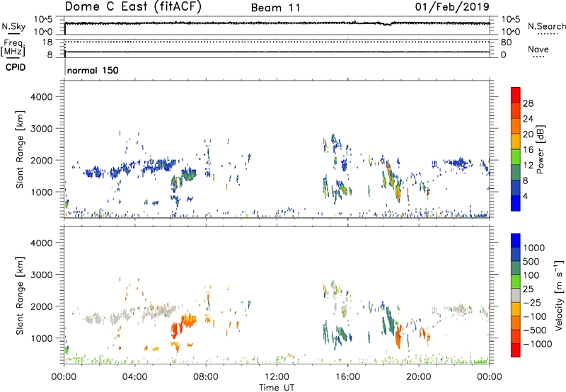Click the '-500' value on Velocity color bar
The width and height of the screenshot is (566, 392).
(x=535, y=330)
